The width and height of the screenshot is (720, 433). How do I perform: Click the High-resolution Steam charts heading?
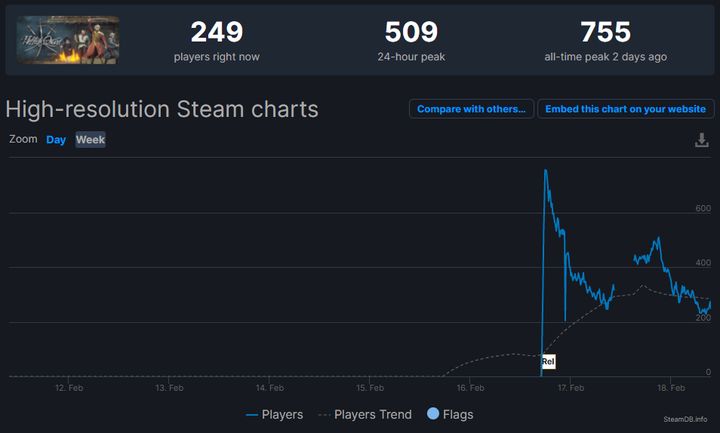click(x=162, y=109)
